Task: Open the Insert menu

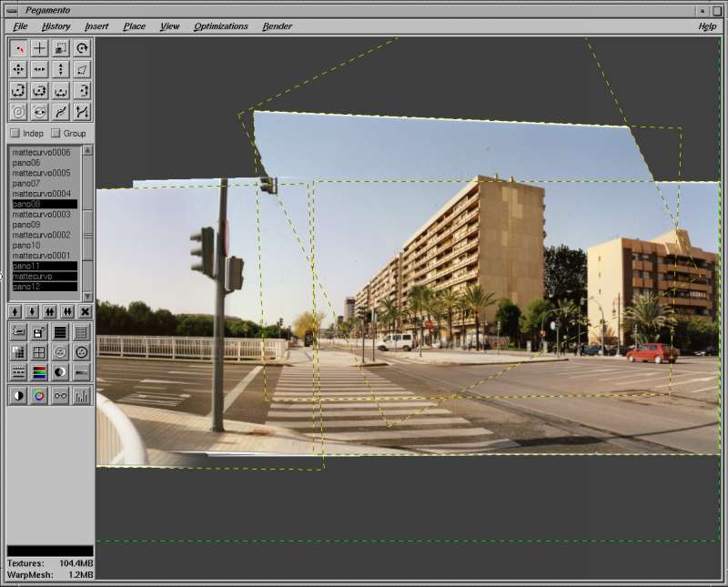Action: pyautogui.click(x=96, y=26)
